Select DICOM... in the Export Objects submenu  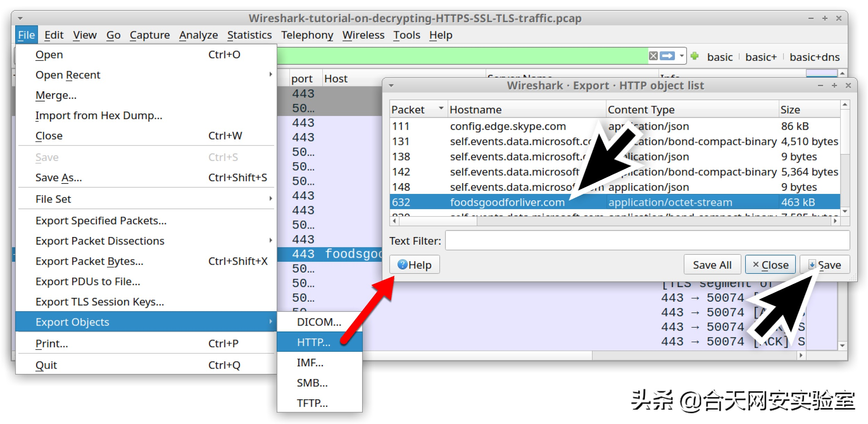click(319, 322)
